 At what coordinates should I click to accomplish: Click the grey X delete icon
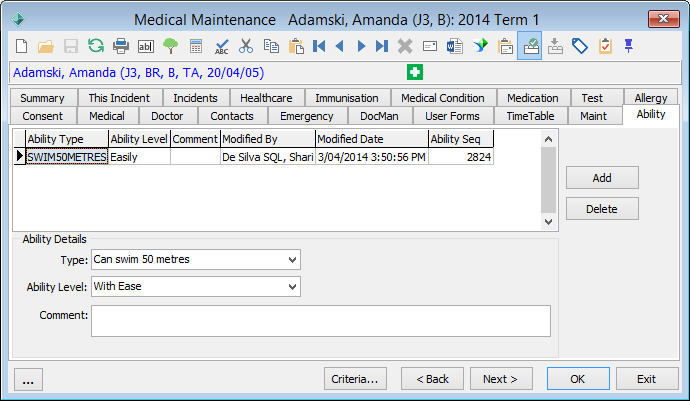point(405,46)
